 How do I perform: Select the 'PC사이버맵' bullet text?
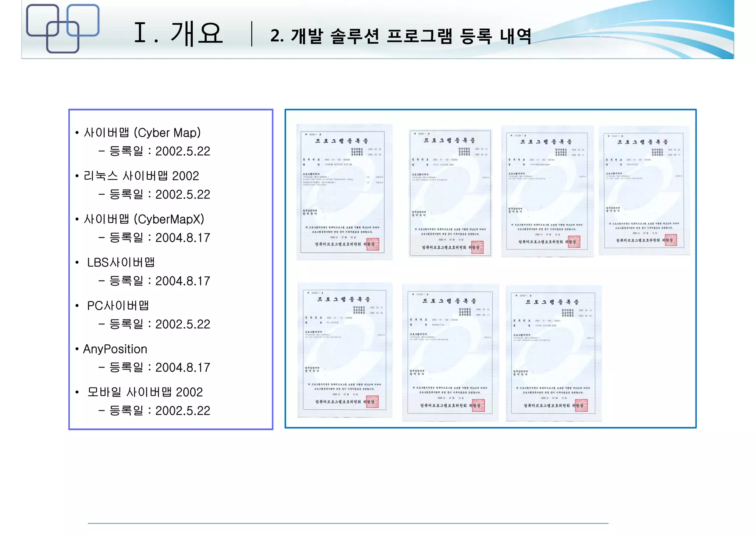(118, 306)
